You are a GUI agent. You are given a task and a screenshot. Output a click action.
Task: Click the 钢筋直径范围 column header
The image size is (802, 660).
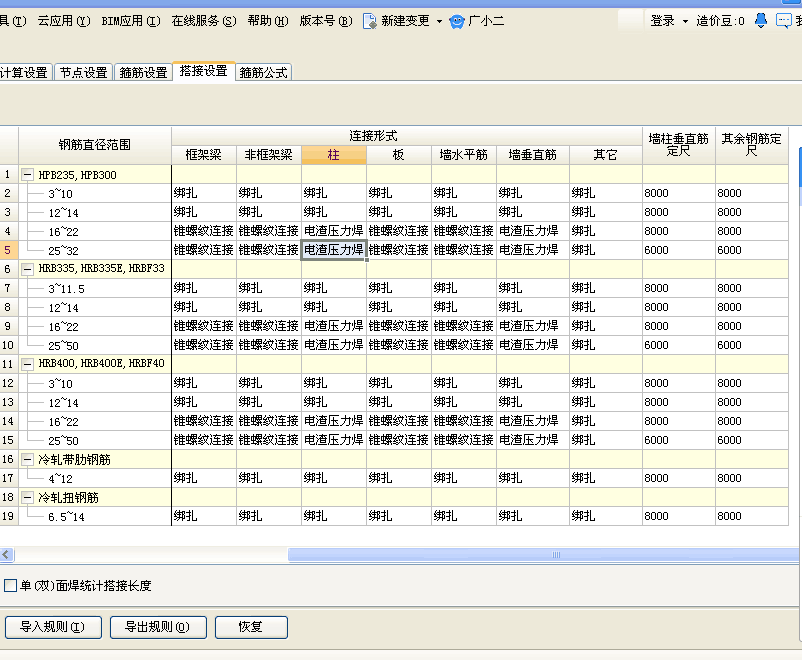pos(95,145)
